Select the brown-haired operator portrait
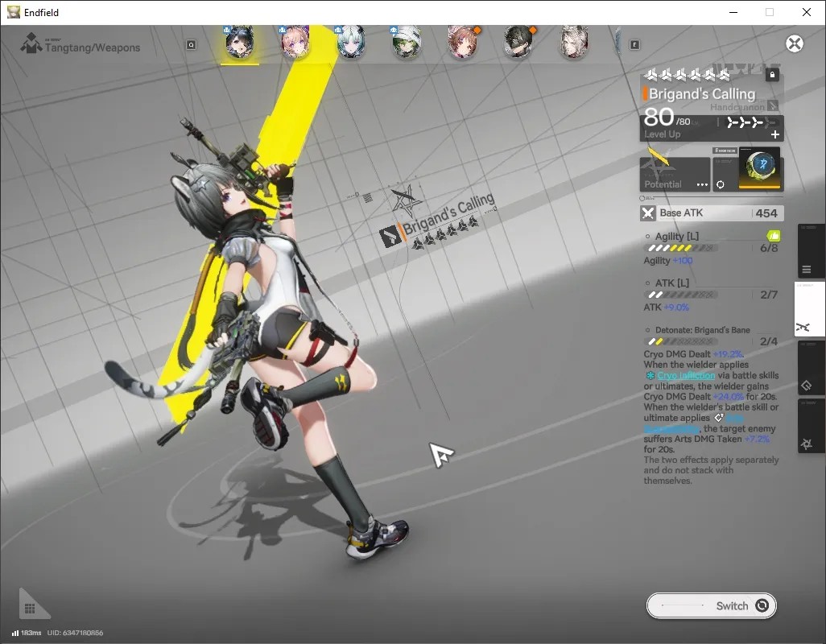 tap(463, 42)
